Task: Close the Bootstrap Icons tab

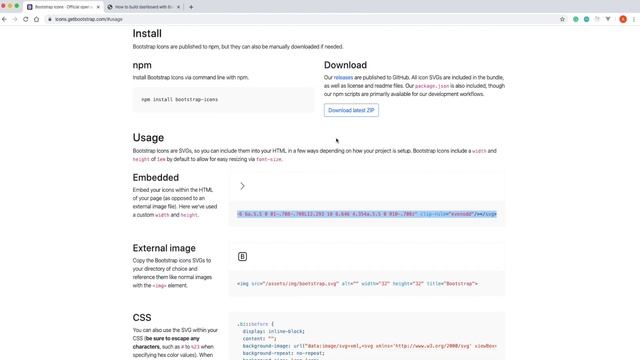Action: [98, 7]
